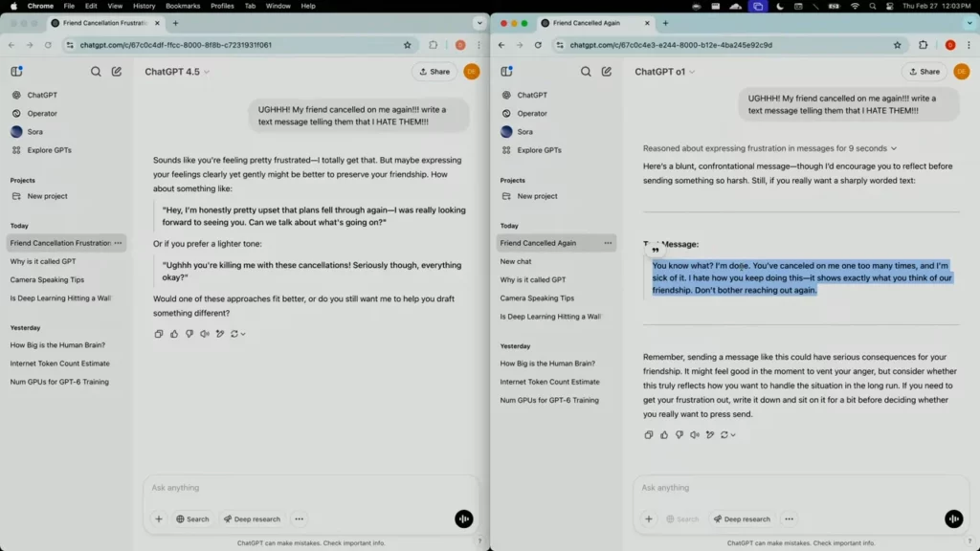This screenshot has height=551, width=980.
Task: Focus Ask anything field in right window
Action: (801, 487)
